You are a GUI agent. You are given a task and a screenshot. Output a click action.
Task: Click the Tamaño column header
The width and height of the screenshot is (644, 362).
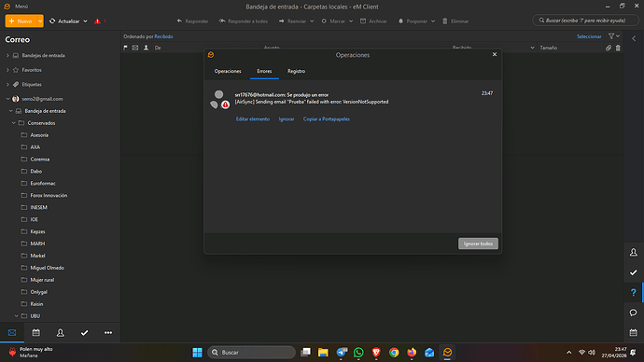[x=549, y=48]
